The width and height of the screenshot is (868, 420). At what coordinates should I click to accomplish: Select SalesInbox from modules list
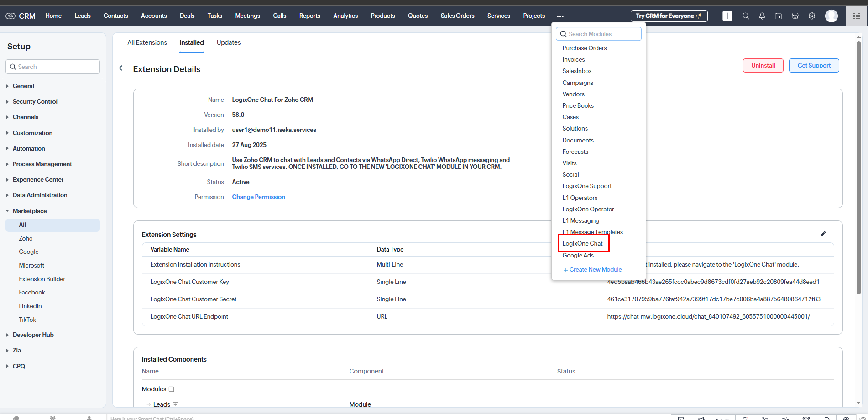pos(577,71)
